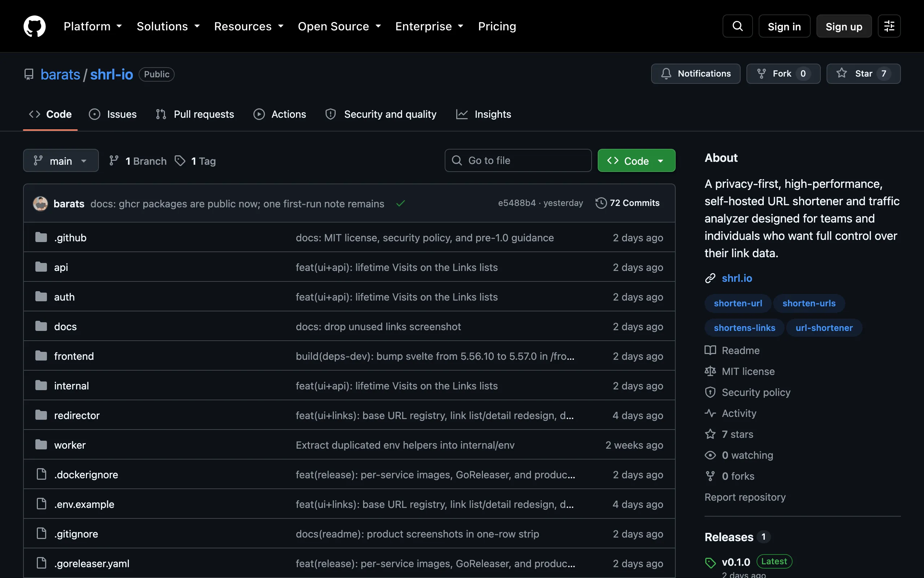
Task: View the 72 Commits history
Action: (x=628, y=203)
